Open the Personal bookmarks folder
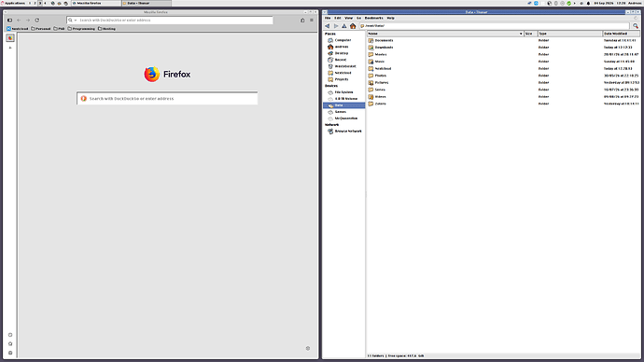This screenshot has width=644, height=362. click(x=41, y=29)
